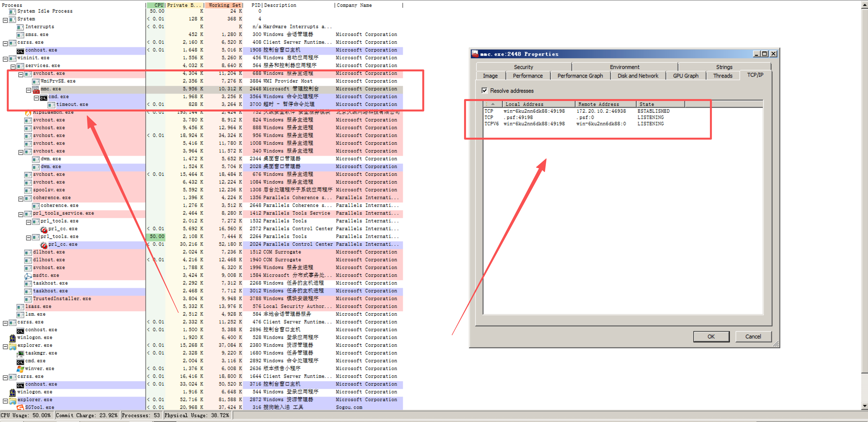Image resolution: width=868 pixels, height=422 pixels.
Task: Click the winver.exe Windows flag icon
Action: [x=20, y=369]
